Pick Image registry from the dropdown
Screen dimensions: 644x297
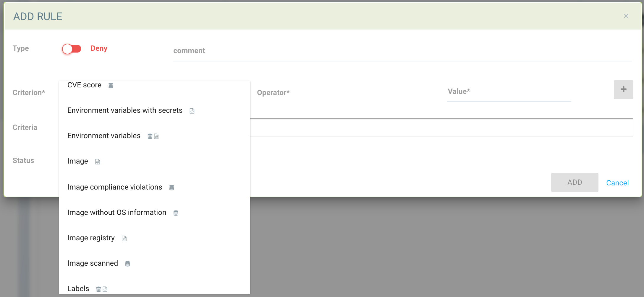click(x=91, y=238)
